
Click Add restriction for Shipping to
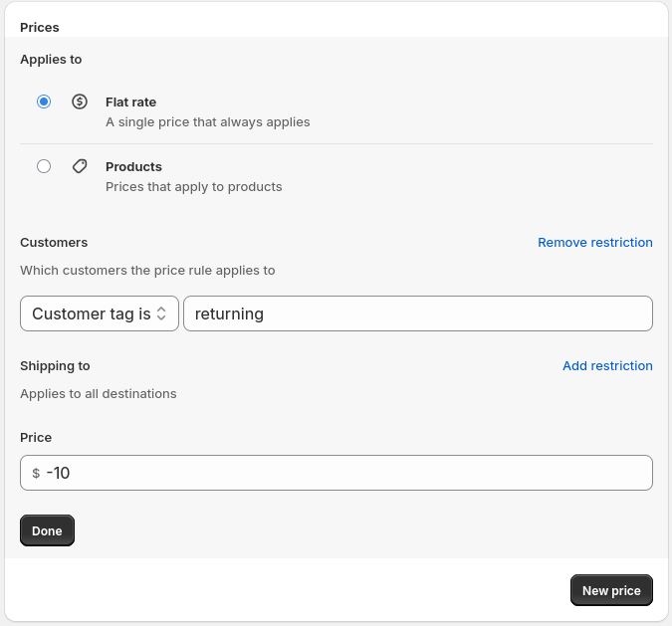coord(607,365)
